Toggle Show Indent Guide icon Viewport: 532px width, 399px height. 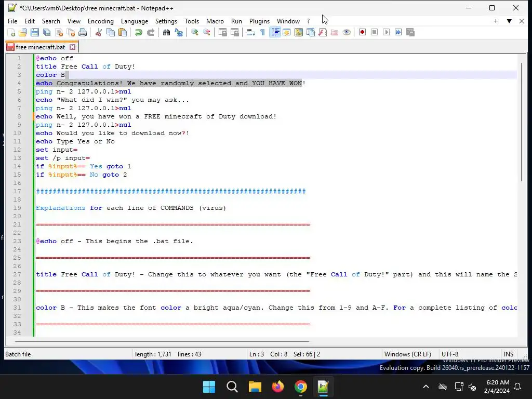pyautogui.click(x=275, y=32)
